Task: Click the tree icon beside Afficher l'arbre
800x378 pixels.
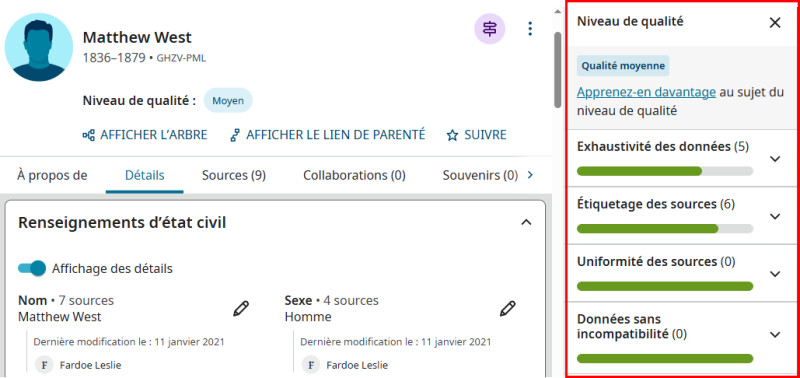Action: [88, 135]
